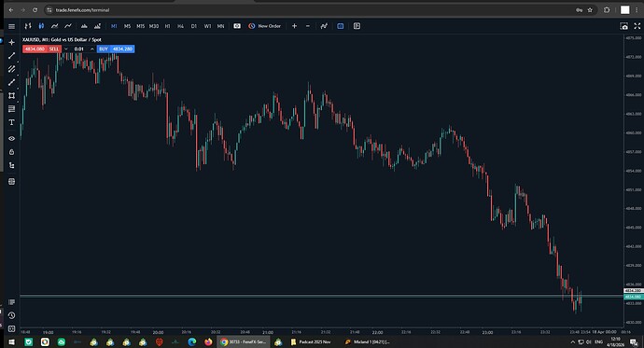Screen dimensions: 644x348
Task: Open Windows Start menu
Action: click(11, 341)
